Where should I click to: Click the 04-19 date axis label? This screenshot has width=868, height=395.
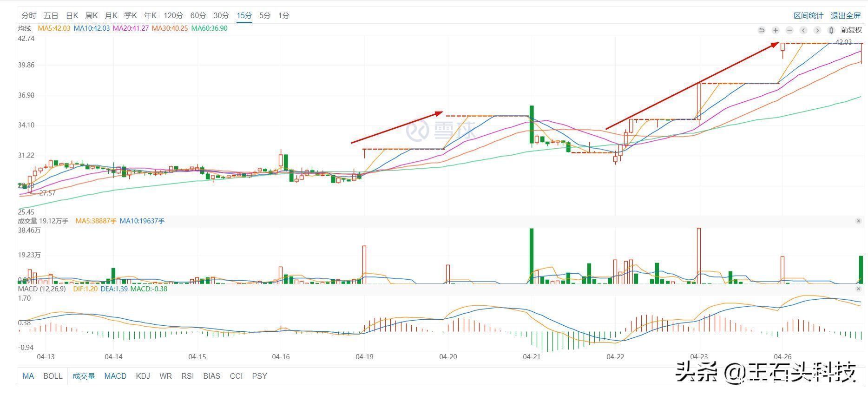tap(364, 357)
